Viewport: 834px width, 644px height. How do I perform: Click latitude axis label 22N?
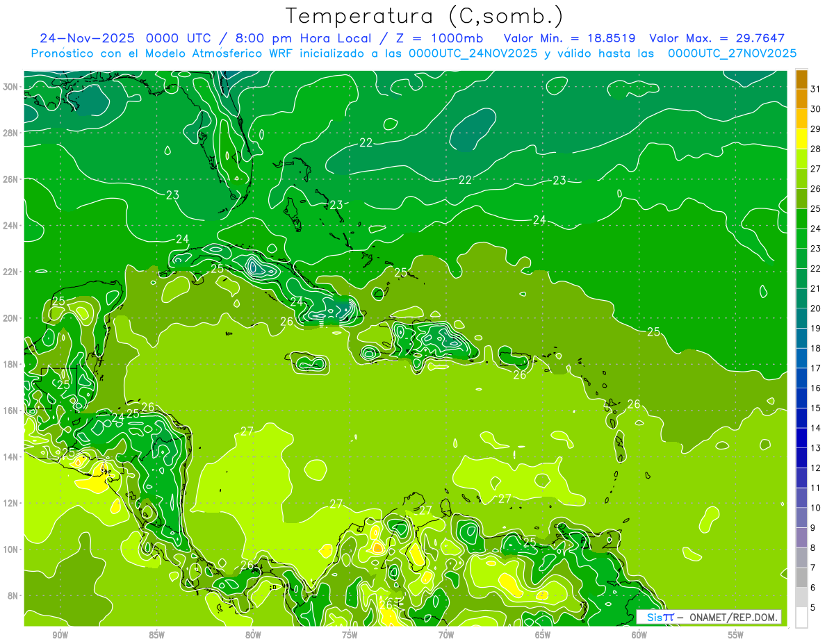[10, 272]
